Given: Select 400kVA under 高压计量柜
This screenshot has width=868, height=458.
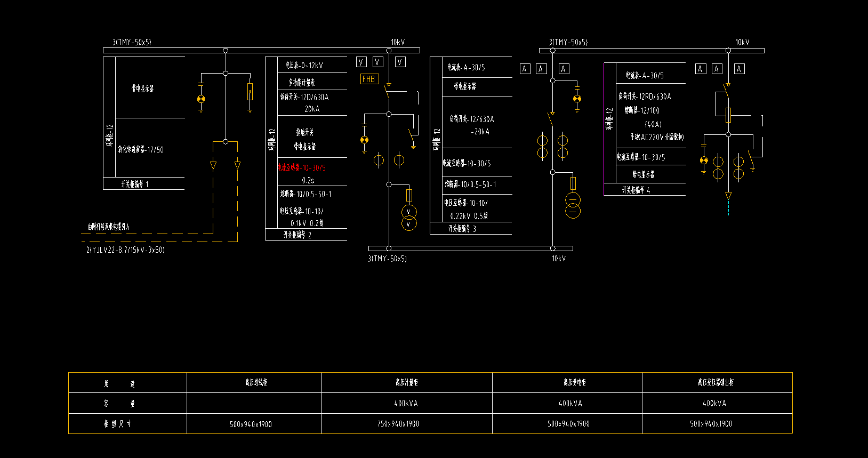Looking at the screenshot, I should click(x=406, y=404).
